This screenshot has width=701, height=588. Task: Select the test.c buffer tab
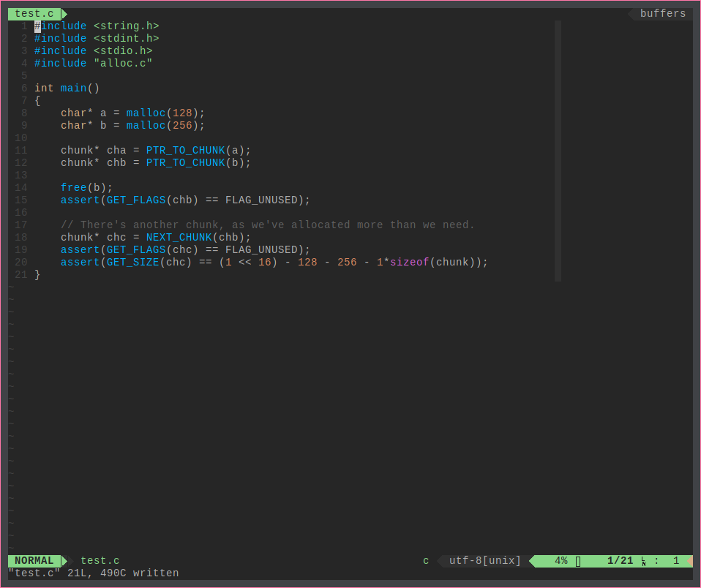tap(34, 14)
